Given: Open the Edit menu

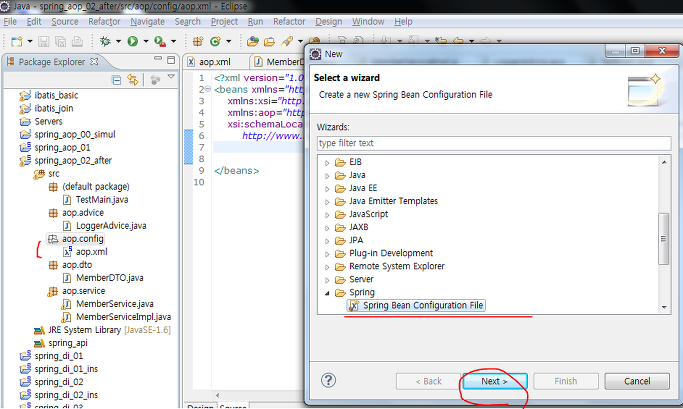Looking at the screenshot, I should tap(34, 21).
